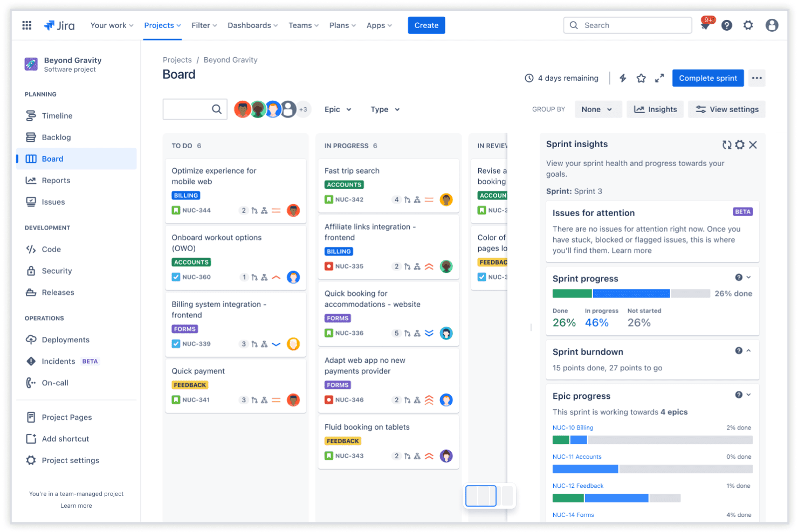
Task: Open the View settings button
Action: (727, 109)
